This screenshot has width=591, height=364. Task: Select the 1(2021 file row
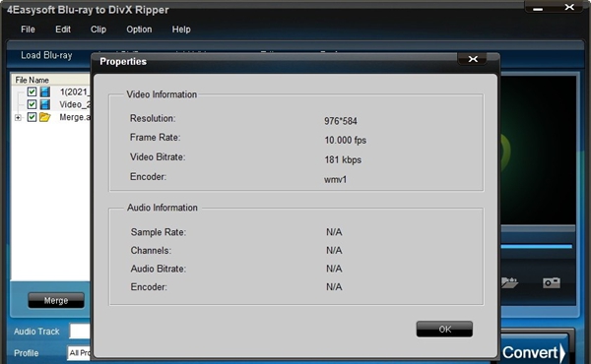point(51,91)
